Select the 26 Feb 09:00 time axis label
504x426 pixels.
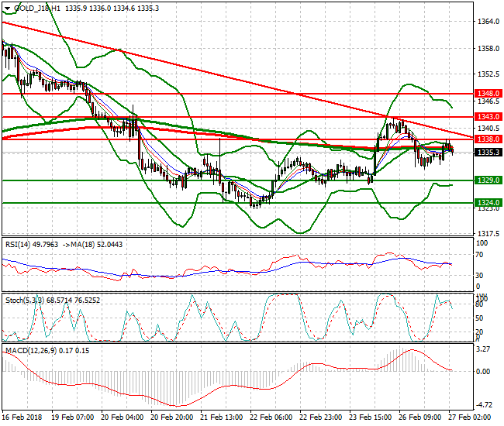point(420,417)
